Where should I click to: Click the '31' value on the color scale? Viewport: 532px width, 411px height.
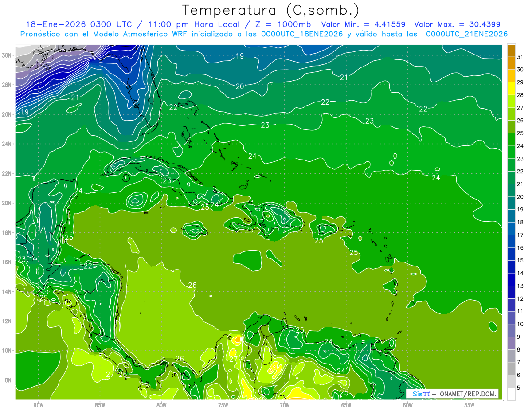[520, 56]
